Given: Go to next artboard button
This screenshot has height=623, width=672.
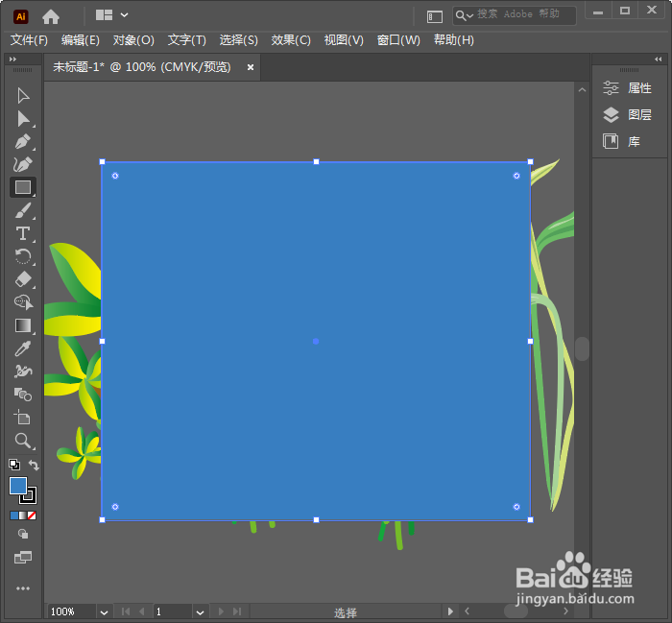Looking at the screenshot, I should point(221,611).
